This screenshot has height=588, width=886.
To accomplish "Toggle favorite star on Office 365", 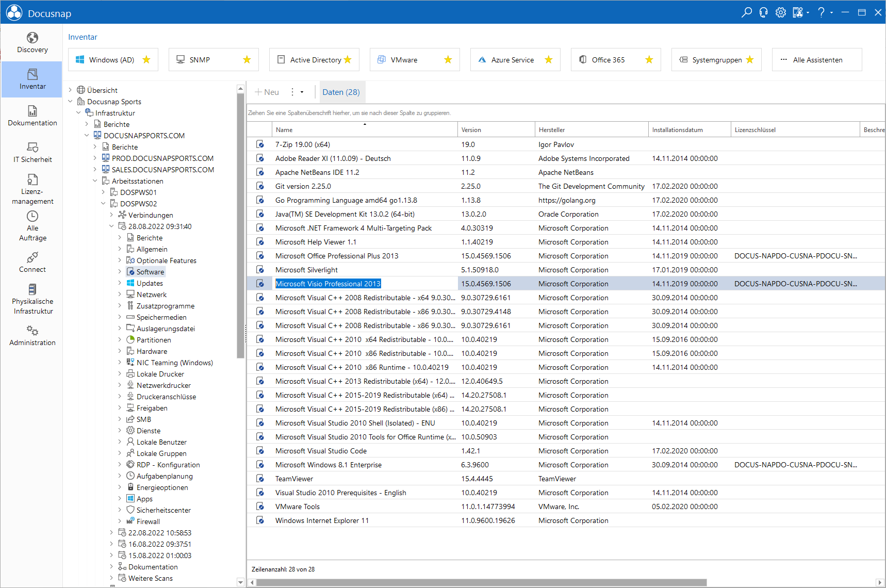I will [x=649, y=60].
